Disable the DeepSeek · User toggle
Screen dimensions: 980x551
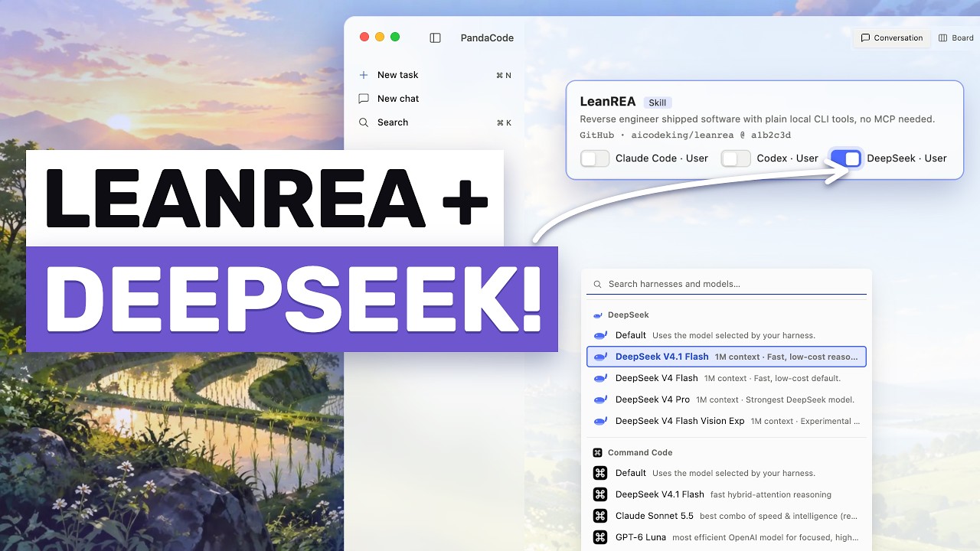846,158
